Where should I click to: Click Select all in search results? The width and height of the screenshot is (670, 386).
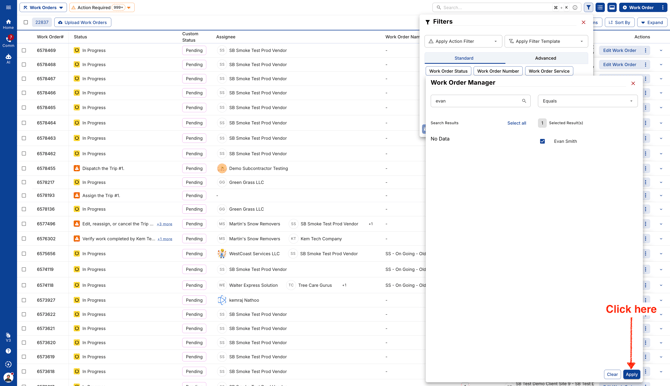tap(517, 123)
